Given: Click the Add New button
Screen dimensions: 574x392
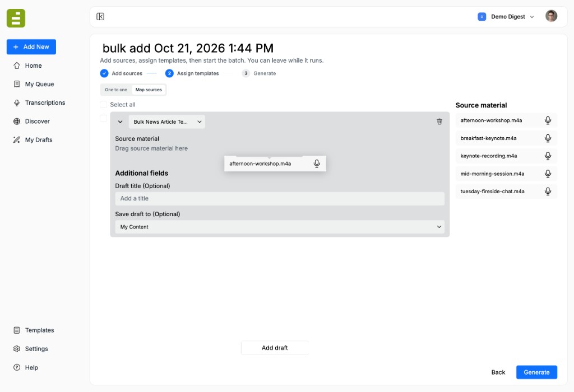Looking at the screenshot, I should coord(31,47).
